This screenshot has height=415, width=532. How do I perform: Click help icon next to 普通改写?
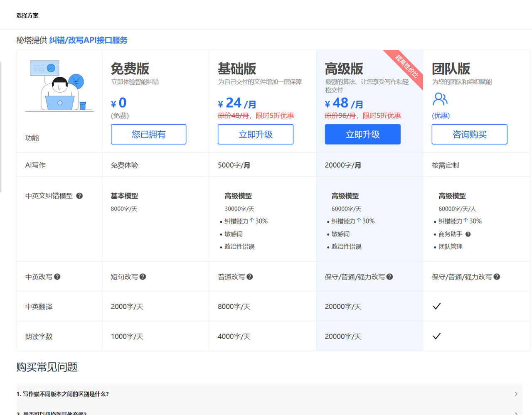[250, 277]
